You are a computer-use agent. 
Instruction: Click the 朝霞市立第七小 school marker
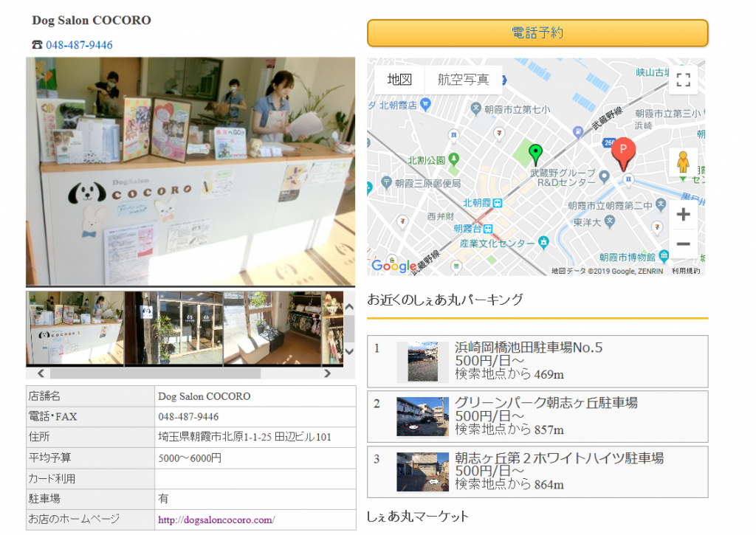(476, 109)
